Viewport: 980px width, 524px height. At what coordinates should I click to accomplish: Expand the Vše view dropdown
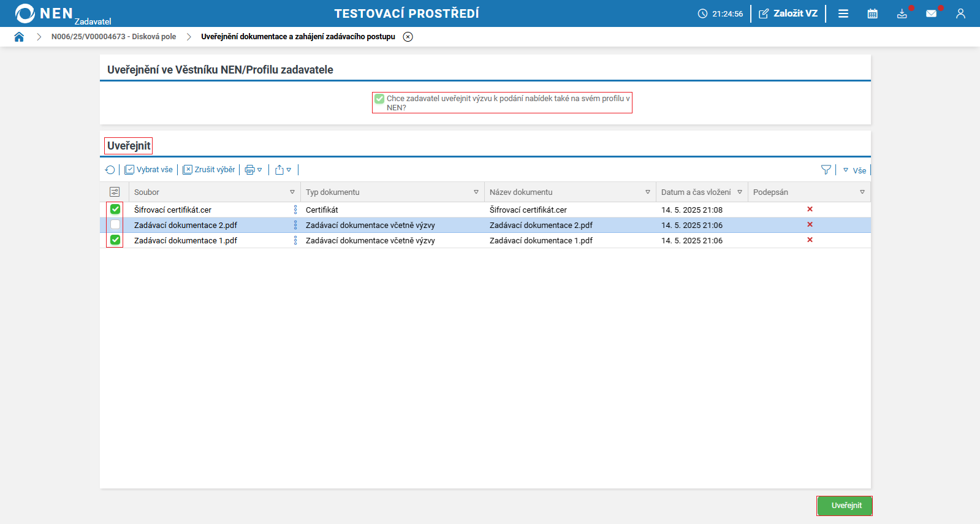854,170
